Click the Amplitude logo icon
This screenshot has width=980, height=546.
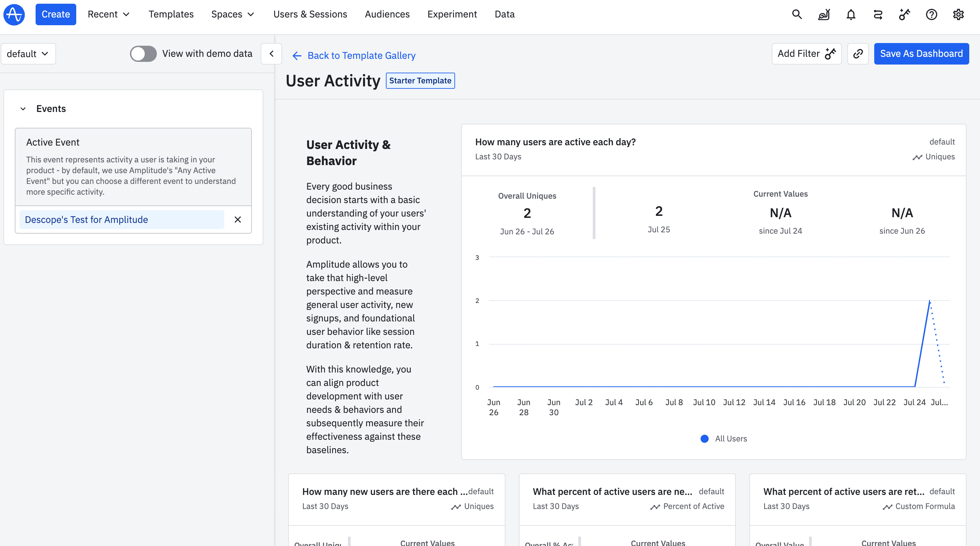click(14, 14)
